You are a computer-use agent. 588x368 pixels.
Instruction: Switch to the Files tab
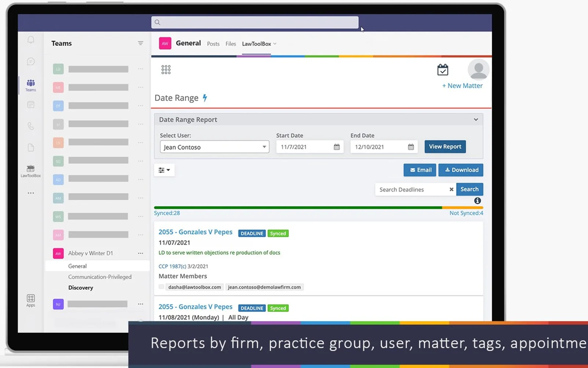tap(231, 44)
